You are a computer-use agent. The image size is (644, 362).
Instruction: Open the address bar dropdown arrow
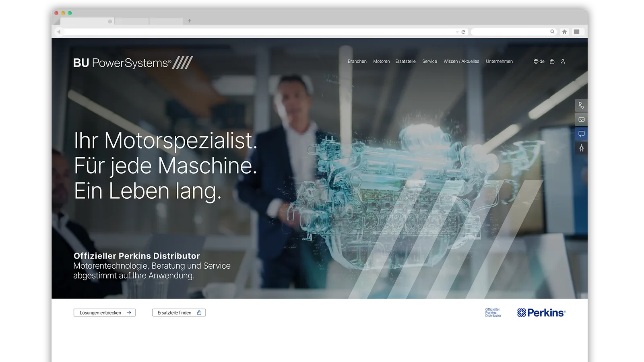(x=457, y=32)
